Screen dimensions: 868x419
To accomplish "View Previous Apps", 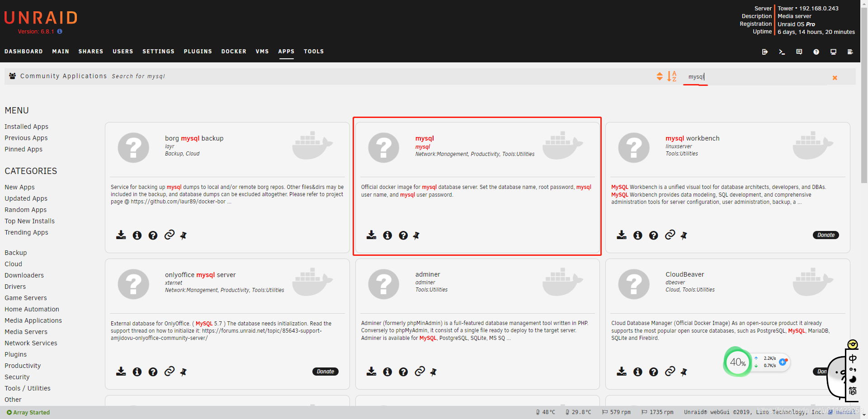I will tap(26, 138).
